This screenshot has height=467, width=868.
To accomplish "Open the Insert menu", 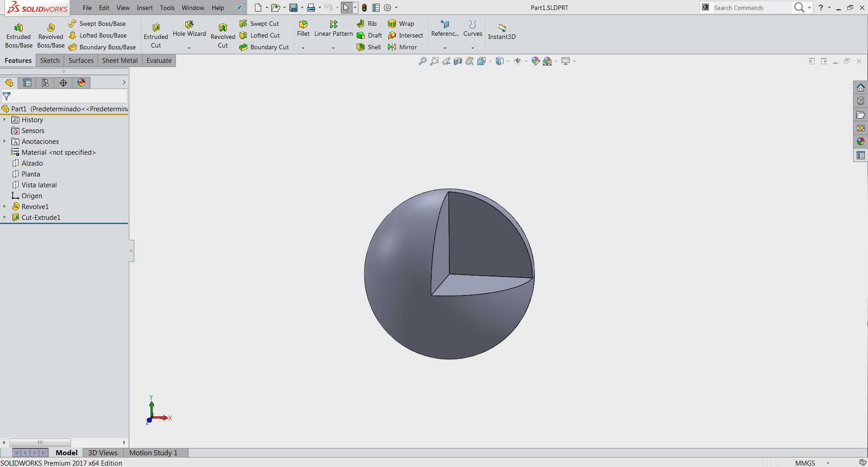I will [x=145, y=8].
